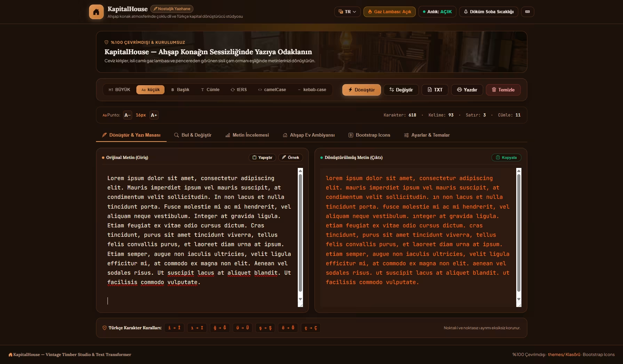Open the TR language dropdown
This screenshot has height=364, width=623.
tap(348, 12)
